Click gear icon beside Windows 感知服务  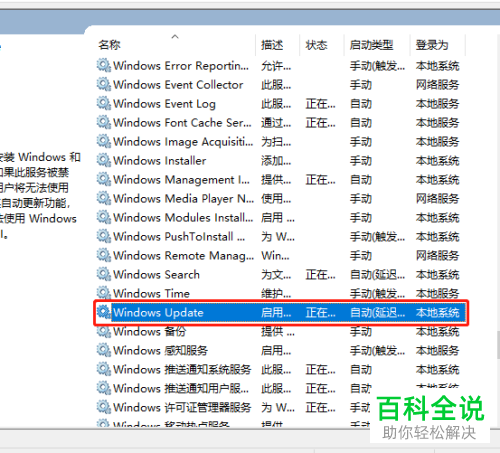pyautogui.click(x=104, y=350)
